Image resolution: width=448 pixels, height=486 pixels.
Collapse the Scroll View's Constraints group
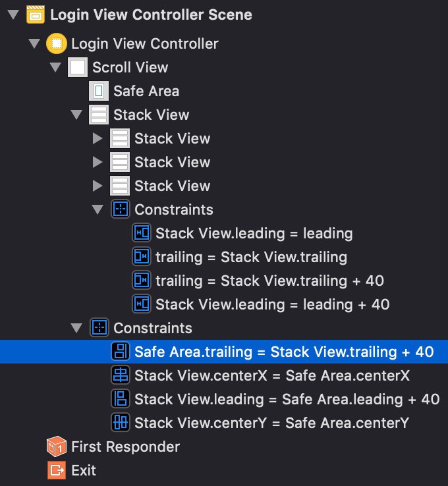[x=76, y=328]
